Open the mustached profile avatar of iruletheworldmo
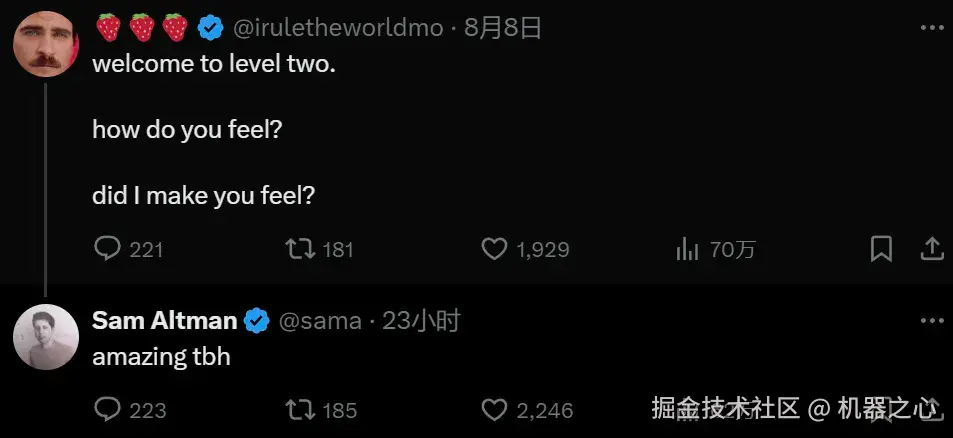This screenshot has width=953, height=438. coord(46,46)
